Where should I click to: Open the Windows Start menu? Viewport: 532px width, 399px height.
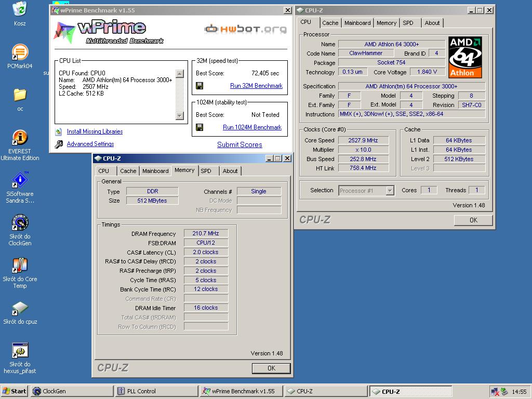14,391
